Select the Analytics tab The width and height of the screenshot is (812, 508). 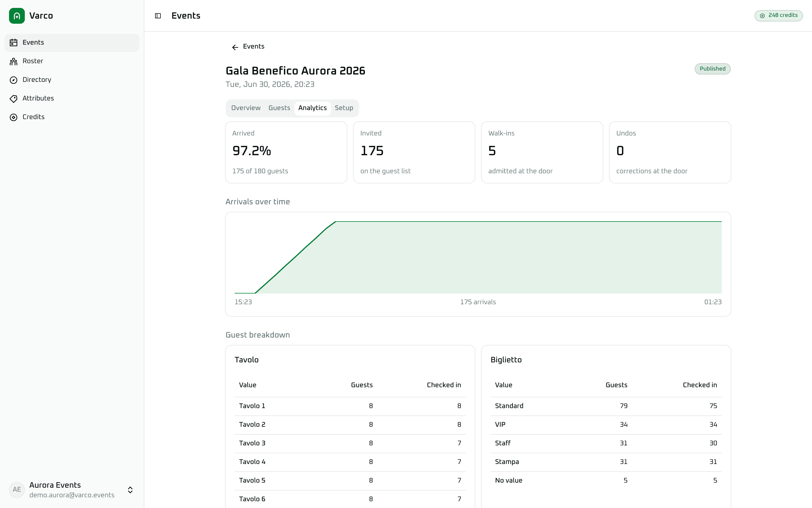pos(312,108)
